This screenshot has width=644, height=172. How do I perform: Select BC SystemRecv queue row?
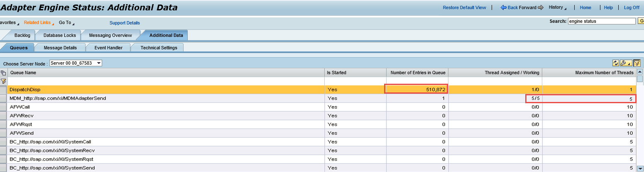(x=318, y=150)
